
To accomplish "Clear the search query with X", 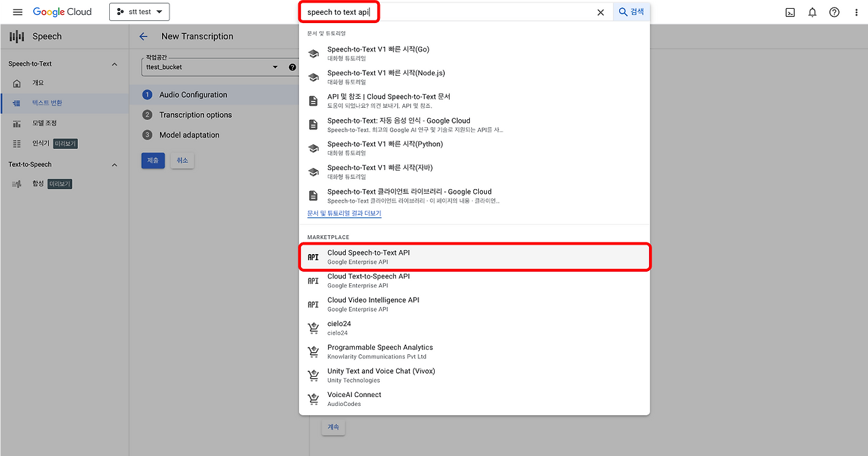I will click(600, 12).
